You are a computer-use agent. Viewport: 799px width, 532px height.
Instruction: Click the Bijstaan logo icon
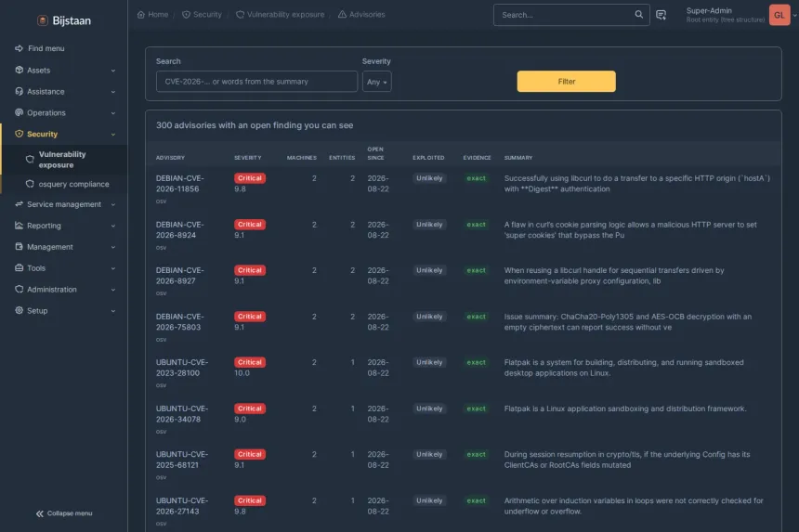(x=43, y=20)
